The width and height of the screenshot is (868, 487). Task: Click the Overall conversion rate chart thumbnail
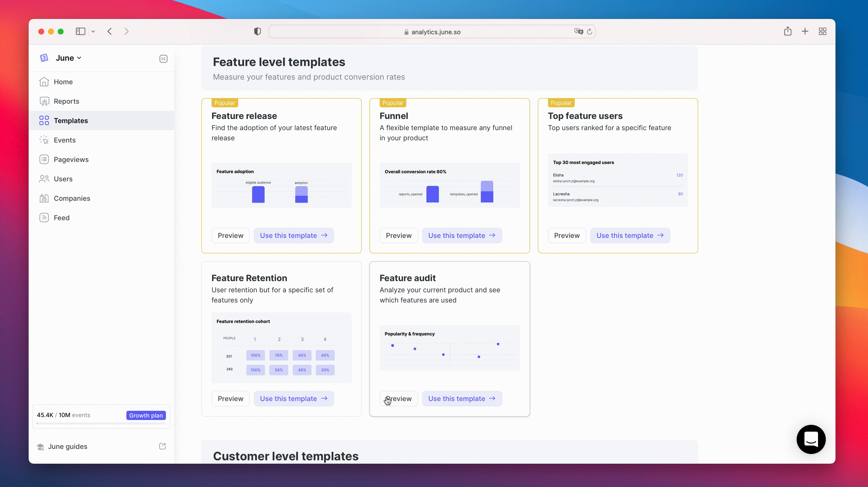(x=450, y=185)
